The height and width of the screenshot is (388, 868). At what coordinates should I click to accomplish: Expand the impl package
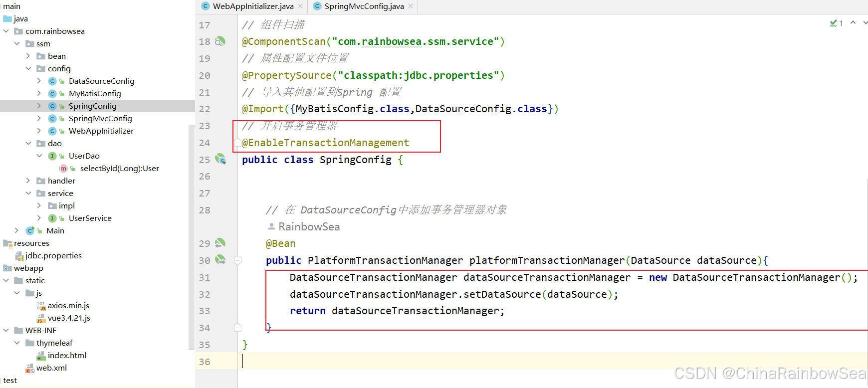click(39, 205)
